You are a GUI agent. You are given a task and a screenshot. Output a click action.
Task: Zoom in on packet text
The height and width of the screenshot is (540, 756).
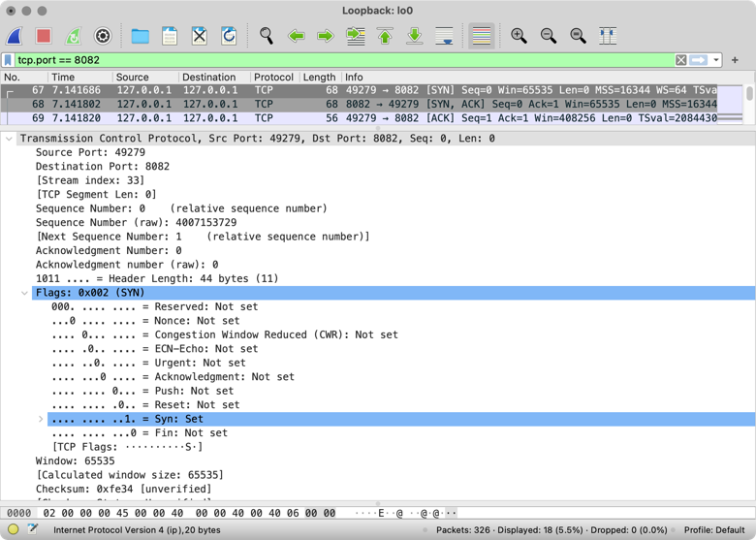tap(519, 36)
